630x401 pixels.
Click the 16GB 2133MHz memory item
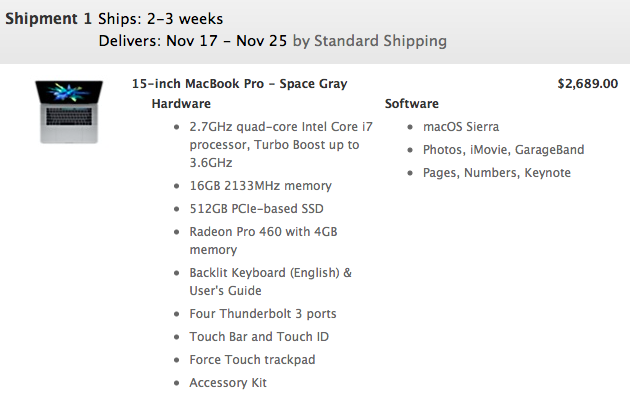[260, 186]
